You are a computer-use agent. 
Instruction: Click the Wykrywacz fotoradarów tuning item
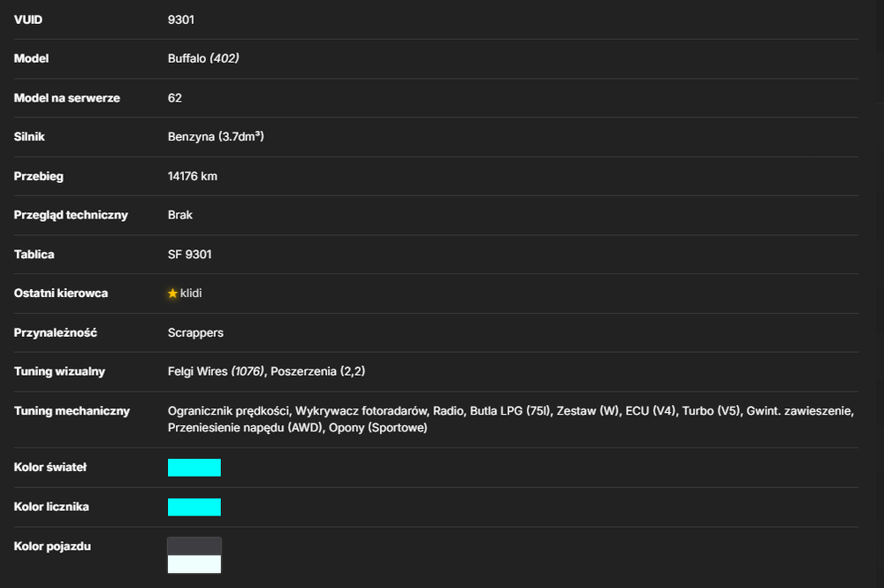pyautogui.click(x=361, y=411)
